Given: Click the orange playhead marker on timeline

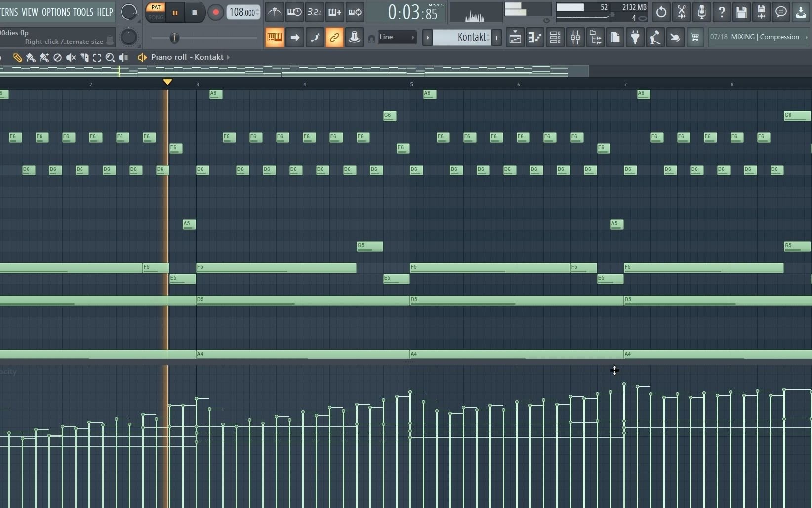Looking at the screenshot, I should click(x=167, y=82).
